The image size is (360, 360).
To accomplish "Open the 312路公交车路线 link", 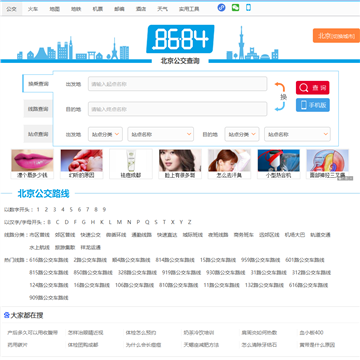I will (312, 273).
